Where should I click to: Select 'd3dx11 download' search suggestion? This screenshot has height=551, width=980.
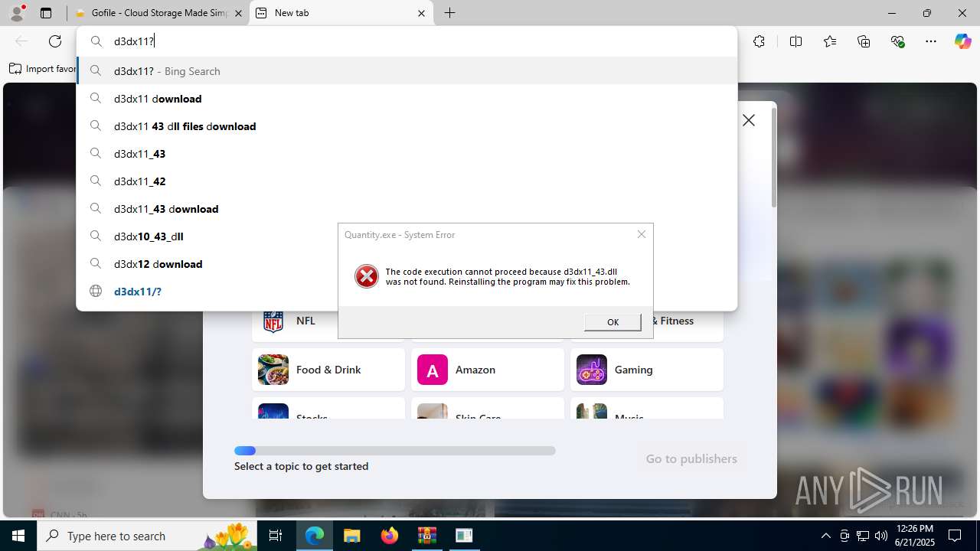(407, 99)
